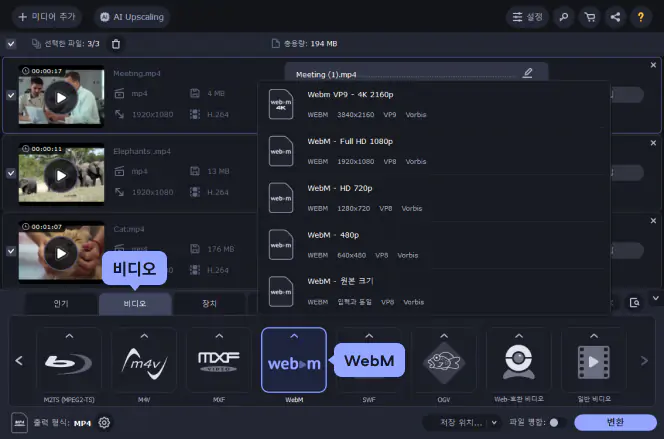The width and height of the screenshot is (664, 439).
Task: Expand Web-호환 비디오 presets chevron
Action: coord(519,336)
